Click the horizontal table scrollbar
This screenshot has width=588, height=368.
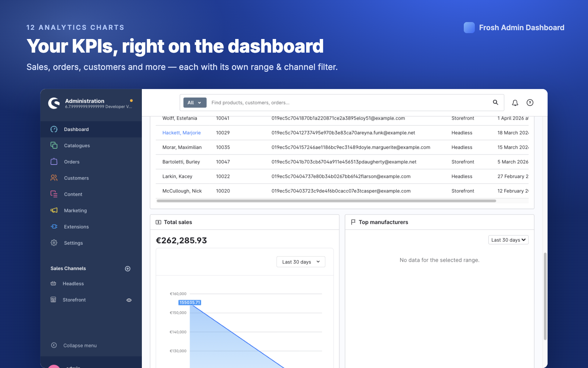coord(326,201)
